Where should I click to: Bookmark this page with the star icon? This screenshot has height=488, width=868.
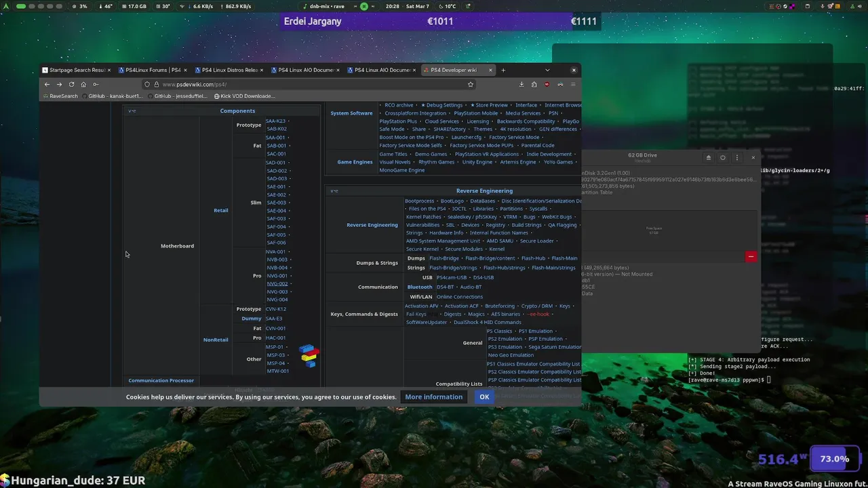470,84
